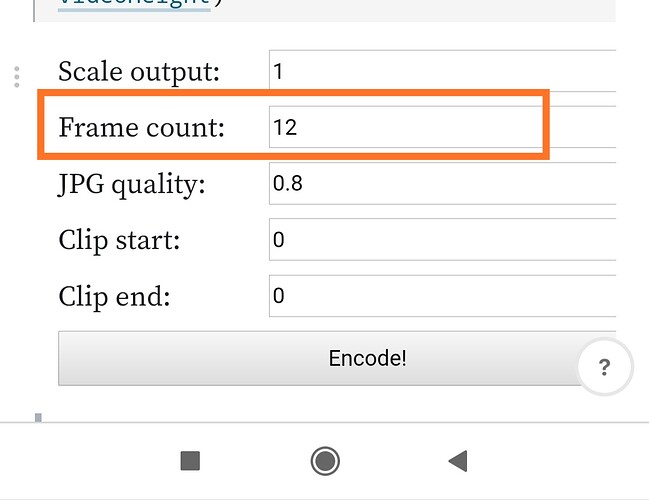Click the "JPG quality:" label text
The height and width of the screenshot is (500, 649).
pos(132,184)
